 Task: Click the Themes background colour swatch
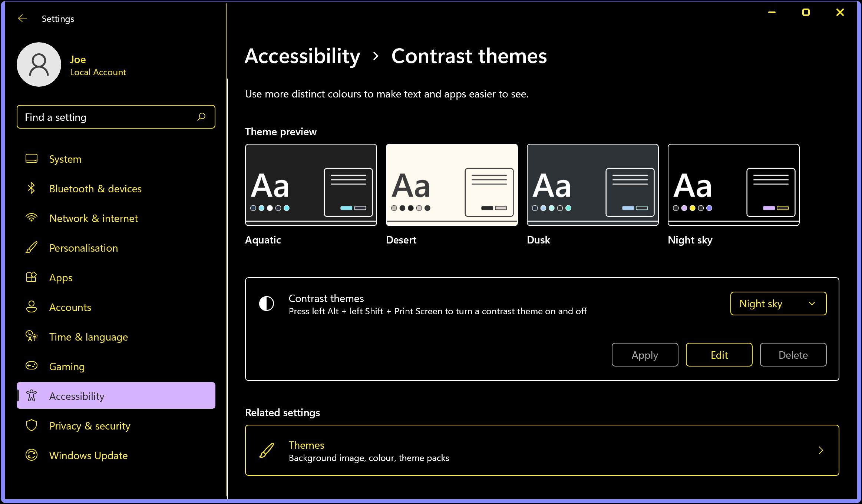268,451
